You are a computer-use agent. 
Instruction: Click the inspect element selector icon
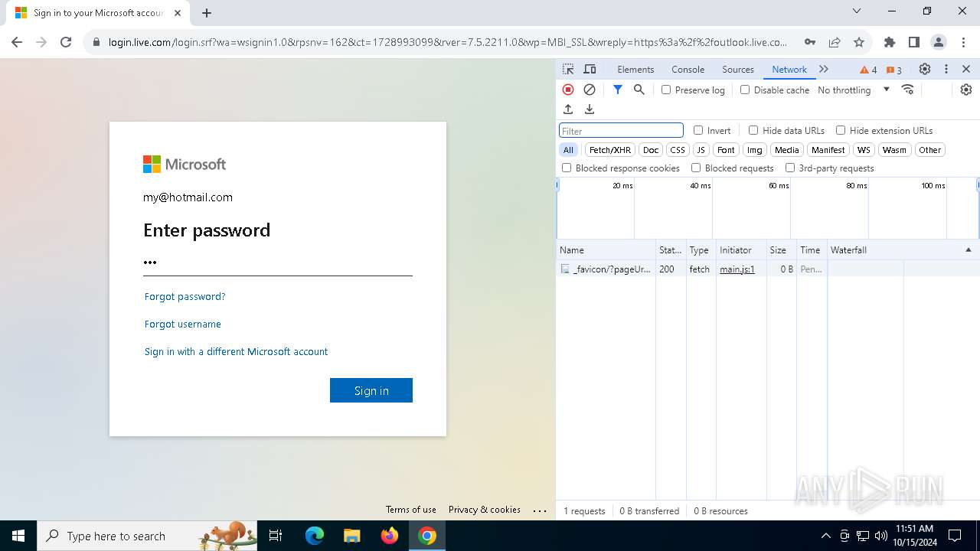[x=568, y=69]
